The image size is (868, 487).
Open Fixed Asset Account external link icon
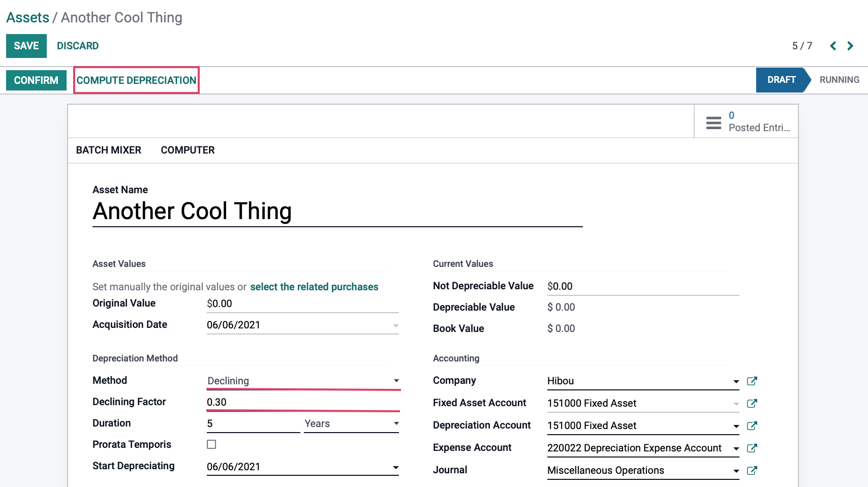coord(752,404)
